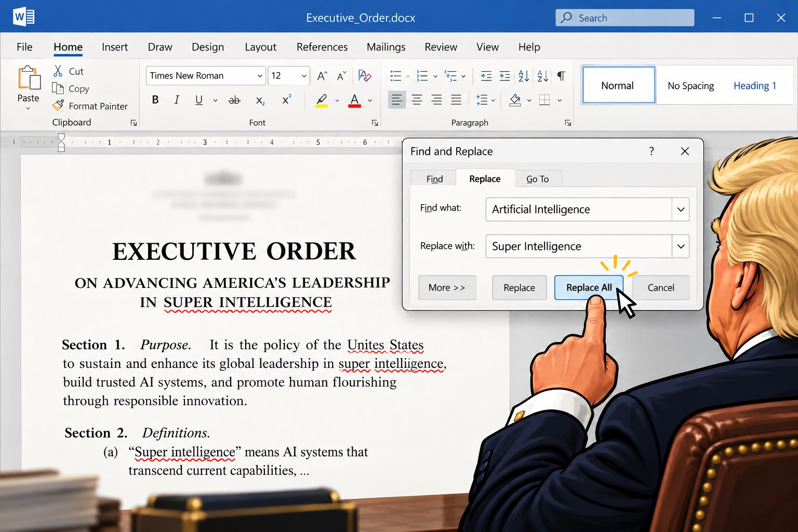Image resolution: width=798 pixels, height=532 pixels.
Task: Click the Paste clipboard icon
Action: 29,78
